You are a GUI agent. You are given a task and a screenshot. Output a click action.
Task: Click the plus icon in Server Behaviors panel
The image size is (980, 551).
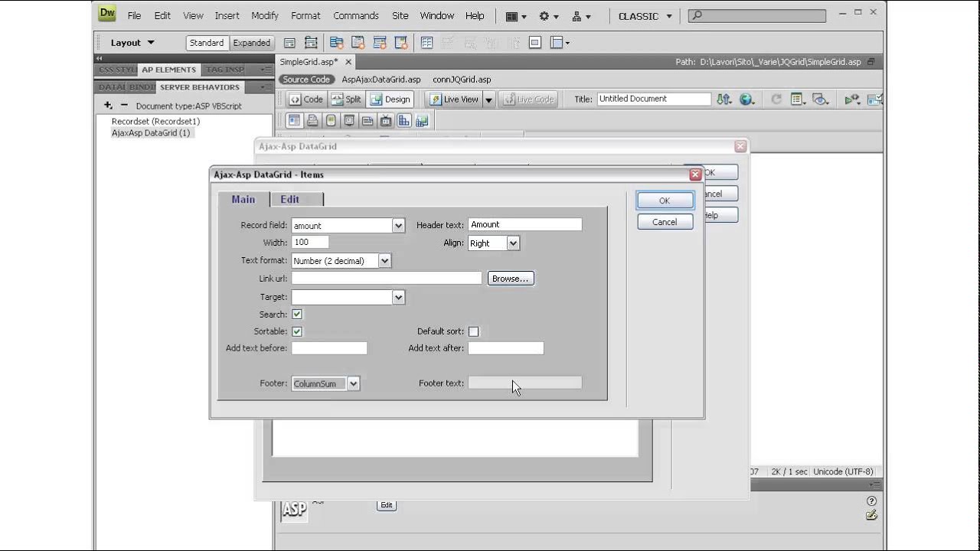point(108,106)
